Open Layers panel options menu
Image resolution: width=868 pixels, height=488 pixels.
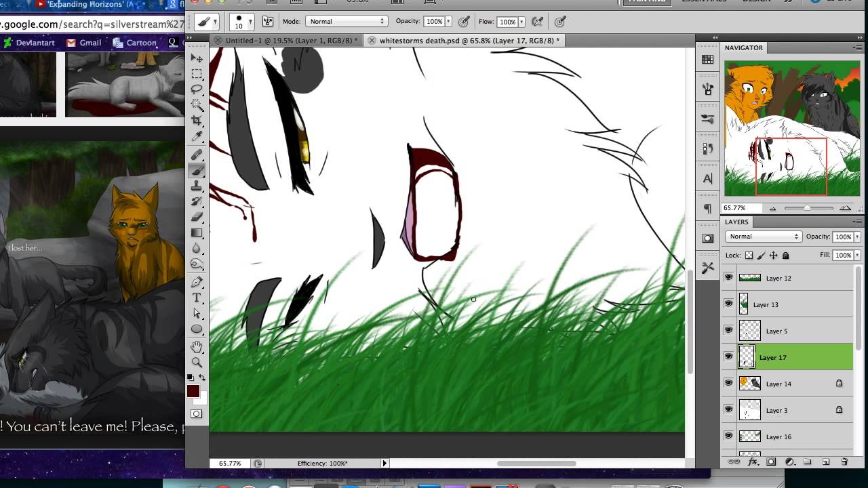(x=858, y=222)
